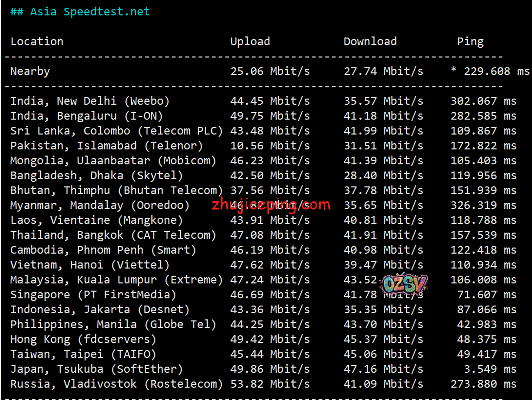Click the Nearby ping value 229.608 ms
Viewport: 532px width, 400px height.
tap(490, 71)
